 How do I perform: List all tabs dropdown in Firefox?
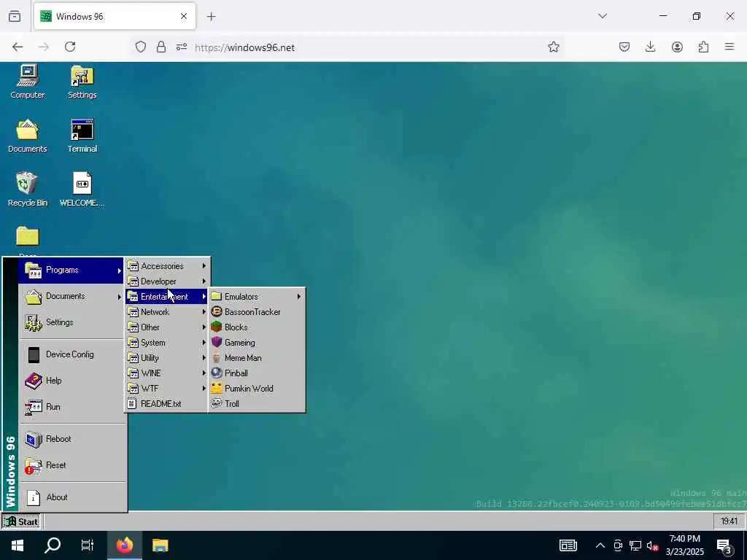pos(603,16)
